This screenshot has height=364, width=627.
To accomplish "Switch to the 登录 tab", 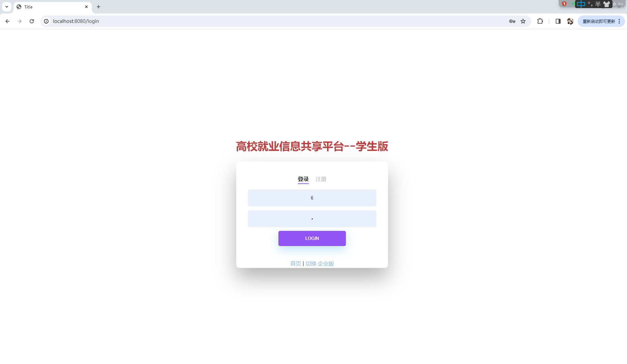I will click(x=303, y=179).
